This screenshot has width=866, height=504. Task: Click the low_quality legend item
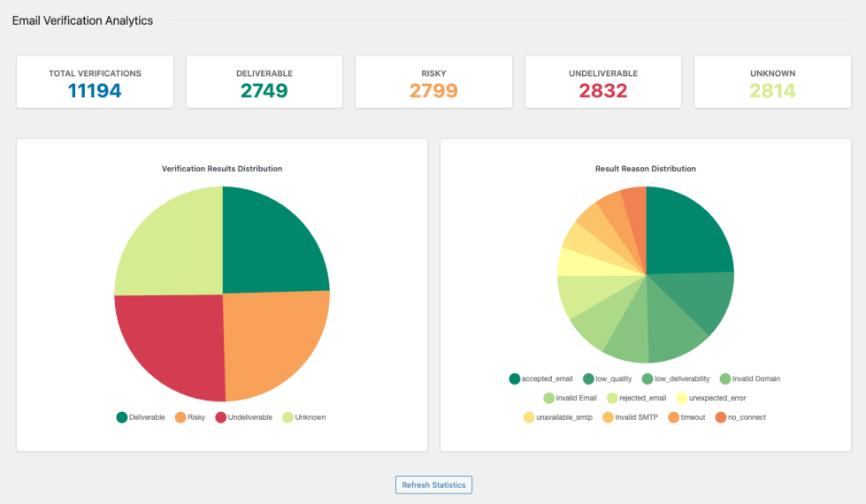tap(608, 378)
